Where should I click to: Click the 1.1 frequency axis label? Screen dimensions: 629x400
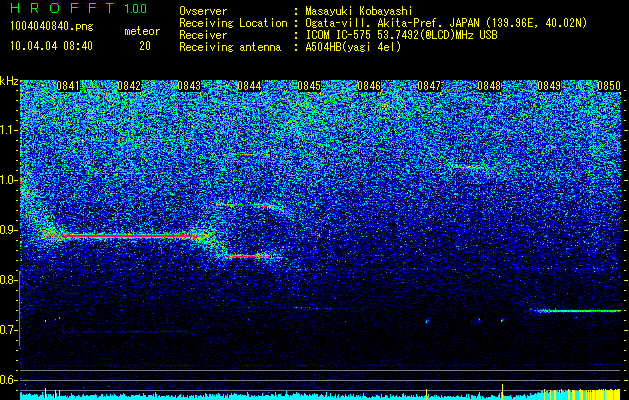(8, 130)
